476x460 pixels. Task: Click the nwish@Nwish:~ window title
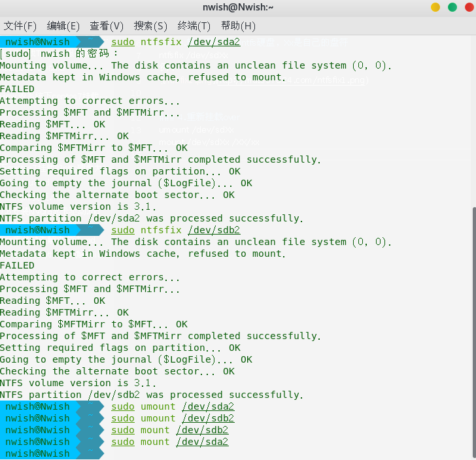(x=238, y=7)
